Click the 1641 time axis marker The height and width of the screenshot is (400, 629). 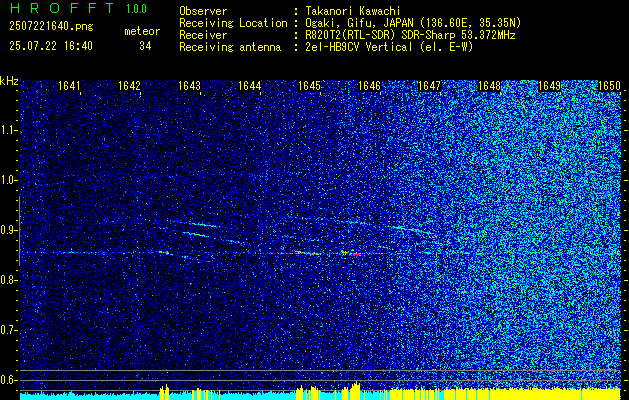[x=69, y=86]
